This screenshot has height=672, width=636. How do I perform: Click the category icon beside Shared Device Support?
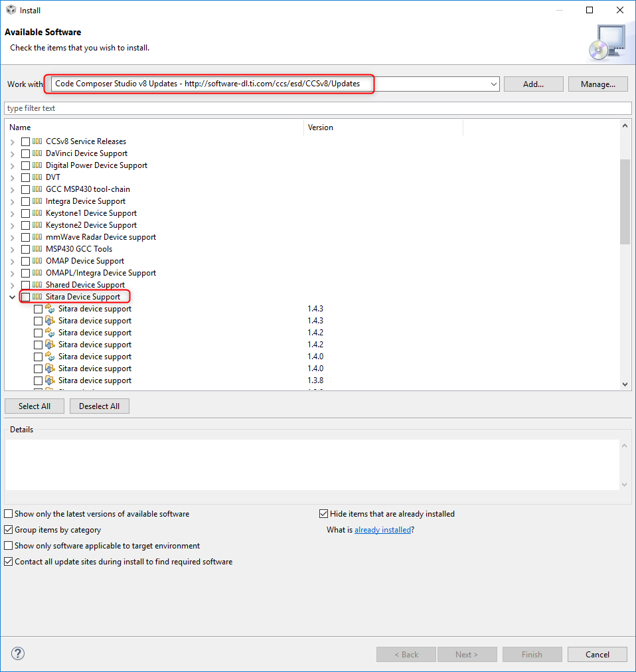pyautogui.click(x=37, y=285)
